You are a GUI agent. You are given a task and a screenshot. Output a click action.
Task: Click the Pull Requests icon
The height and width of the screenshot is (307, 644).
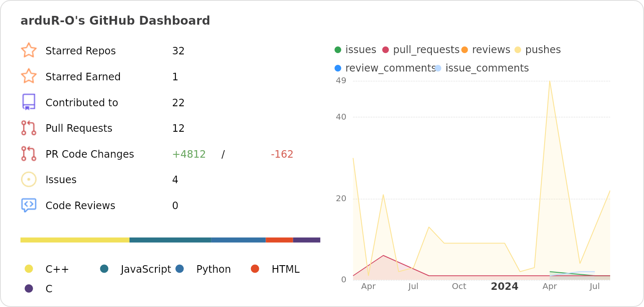[29, 128]
